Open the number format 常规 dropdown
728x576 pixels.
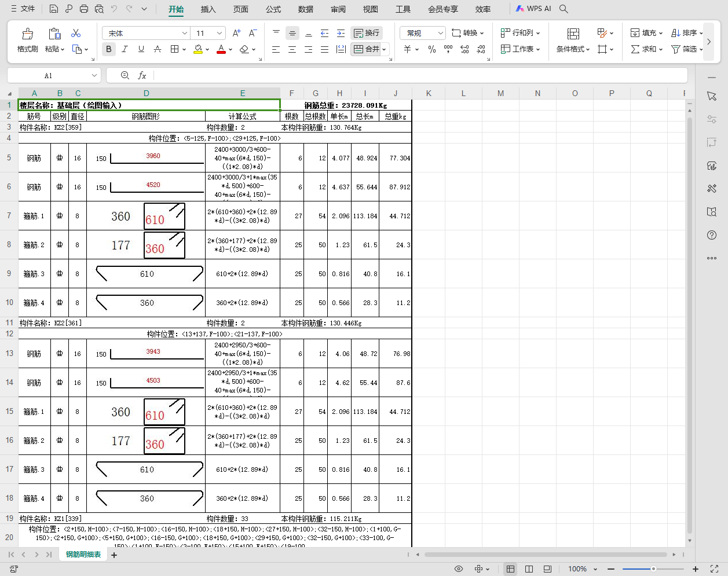pyautogui.click(x=441, y=33)
